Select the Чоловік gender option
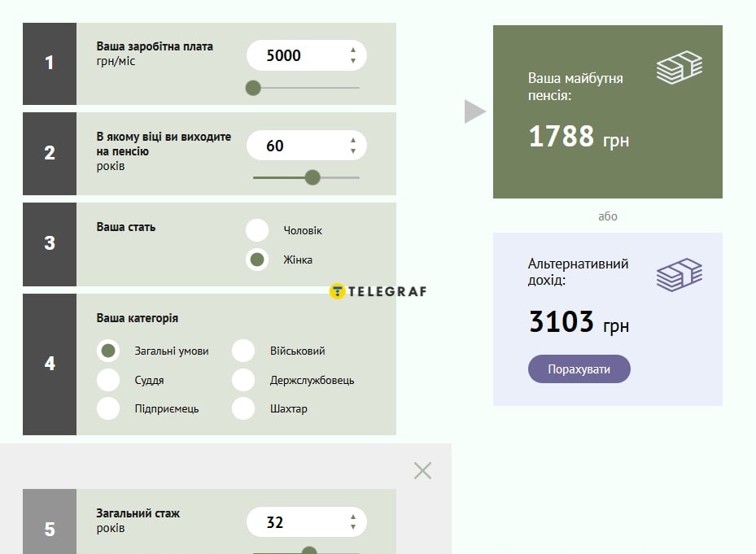This screenshot has width=756, height=554. click(x=257, y=230)
